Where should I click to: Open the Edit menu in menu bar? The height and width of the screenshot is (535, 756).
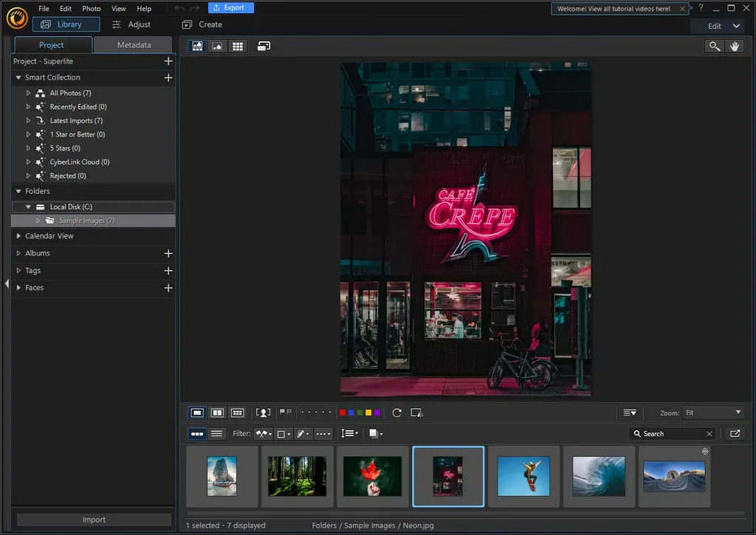[x=66, y=9]
